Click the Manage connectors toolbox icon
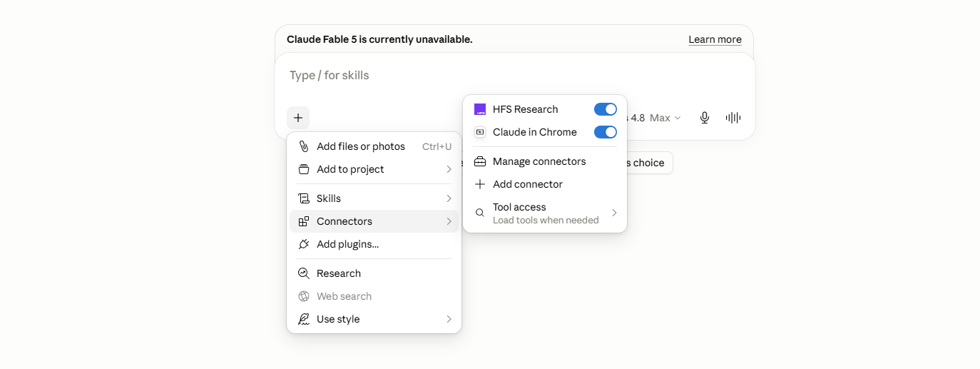Screen dimensions: 980x369 [x=480, y=161]
